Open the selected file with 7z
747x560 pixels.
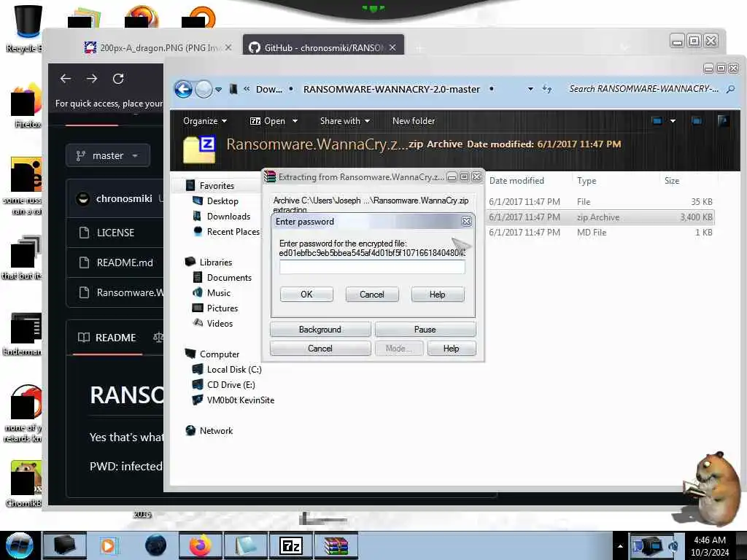268,121
